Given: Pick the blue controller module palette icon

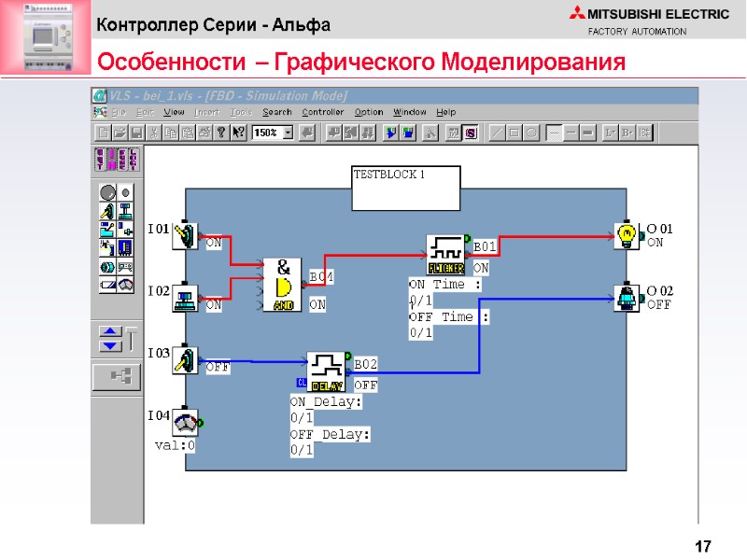Looking at the screenshot, I should click(x=125, y=247).
